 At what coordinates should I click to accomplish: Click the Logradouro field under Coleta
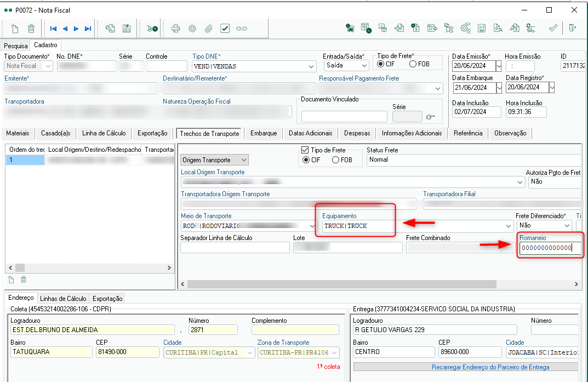93,330
